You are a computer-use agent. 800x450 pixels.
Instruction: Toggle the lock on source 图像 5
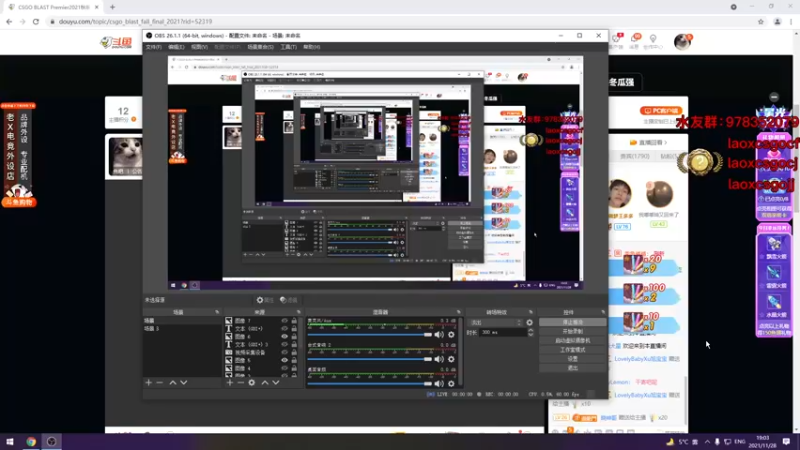click(x=294, y=360)
